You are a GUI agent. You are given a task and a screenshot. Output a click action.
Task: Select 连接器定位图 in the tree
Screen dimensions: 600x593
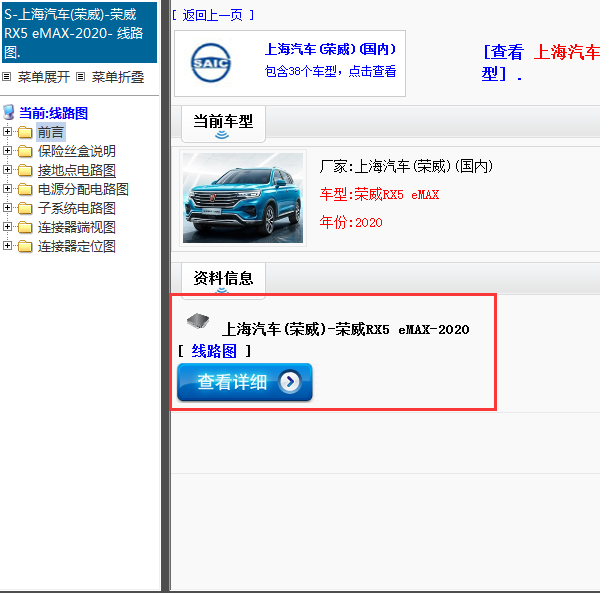tap(77, 247)
